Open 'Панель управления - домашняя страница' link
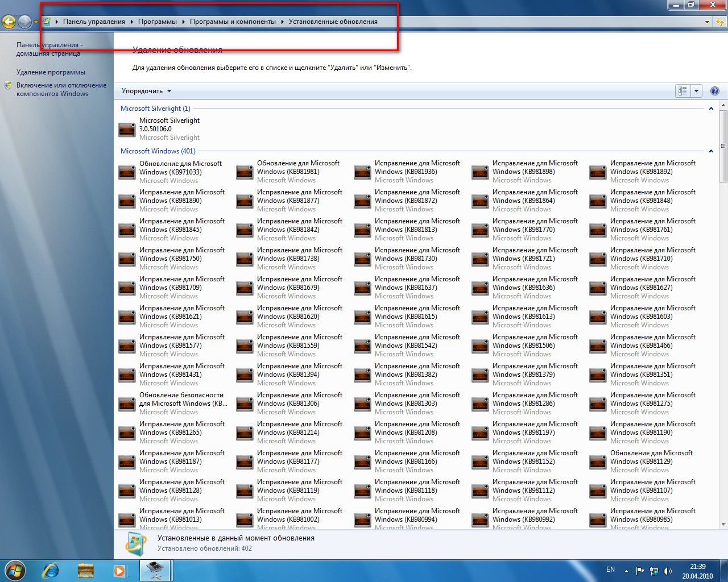Viewport: 728px width, 582px height. [x=49, y=49]
